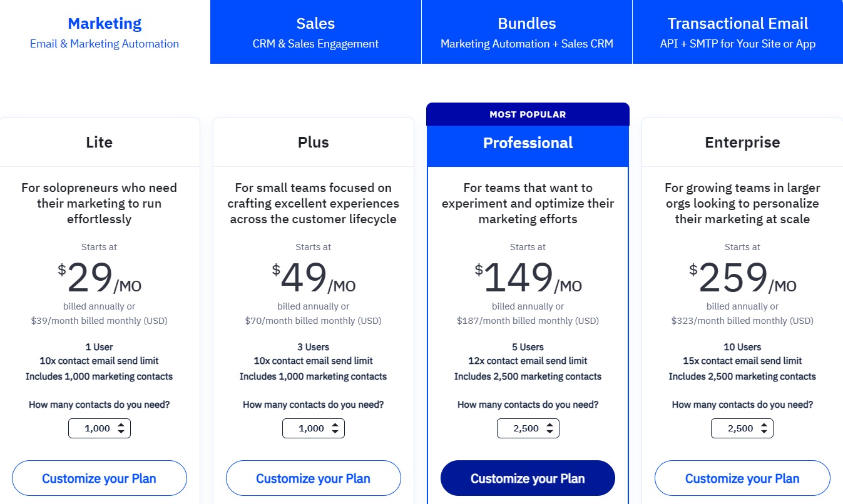Select the Bundles tab
Image resolution: width=843 pixels, height=504 pixels.
[527, 32]
